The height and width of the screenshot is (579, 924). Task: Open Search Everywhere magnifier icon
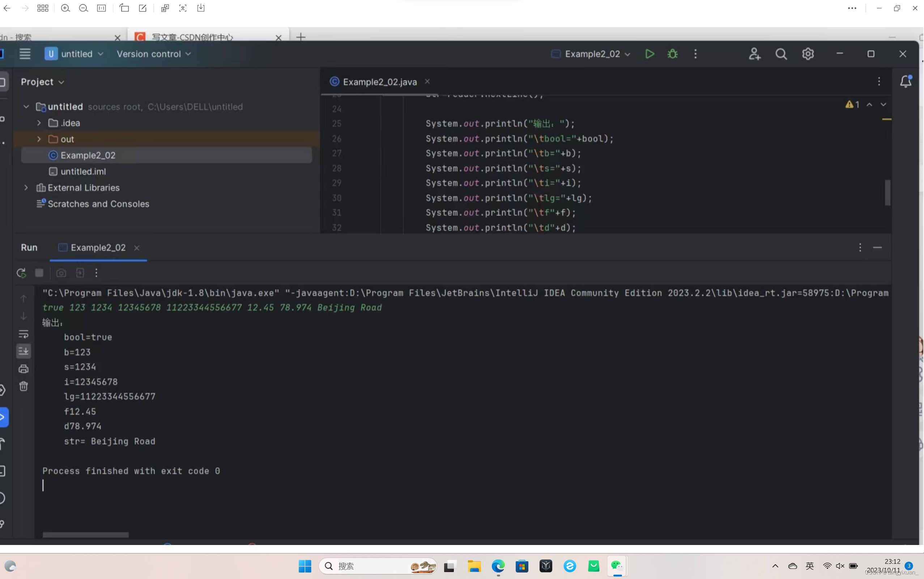click(x=781, y=54)
